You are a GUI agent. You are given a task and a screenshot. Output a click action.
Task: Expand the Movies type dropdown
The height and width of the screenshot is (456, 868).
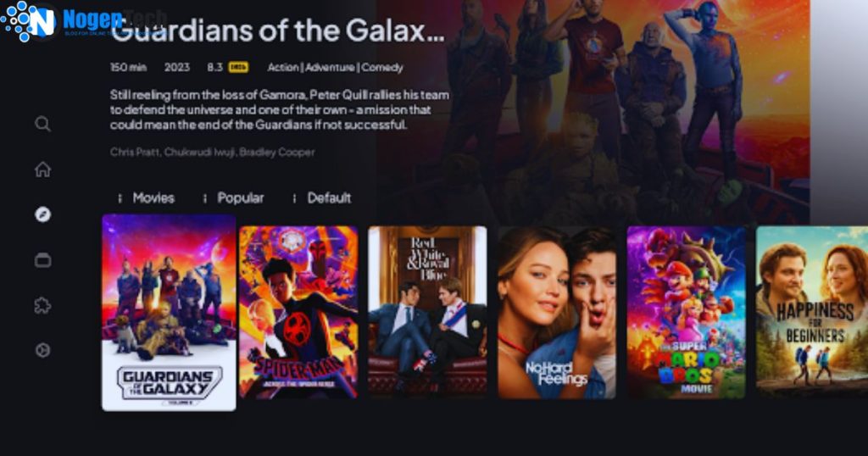point(146,198)
